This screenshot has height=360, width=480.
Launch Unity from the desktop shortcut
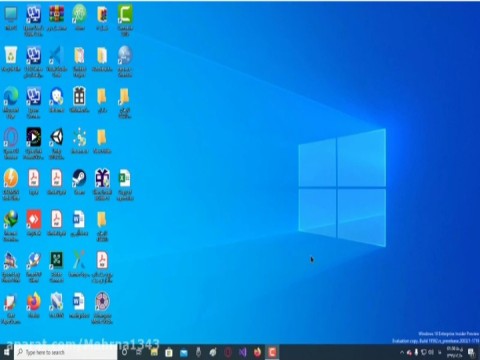(x=57, y=143)
